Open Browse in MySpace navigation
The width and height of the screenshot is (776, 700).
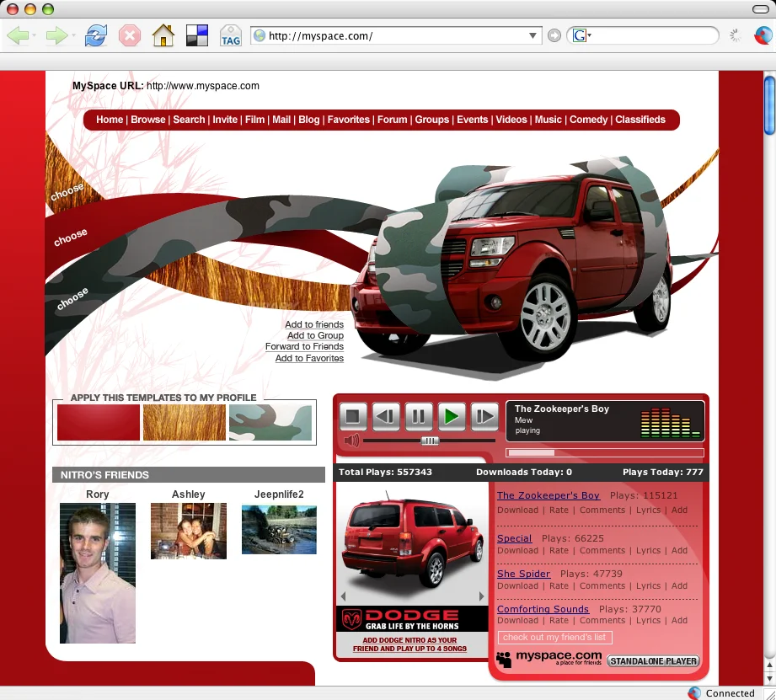[148, 120]
